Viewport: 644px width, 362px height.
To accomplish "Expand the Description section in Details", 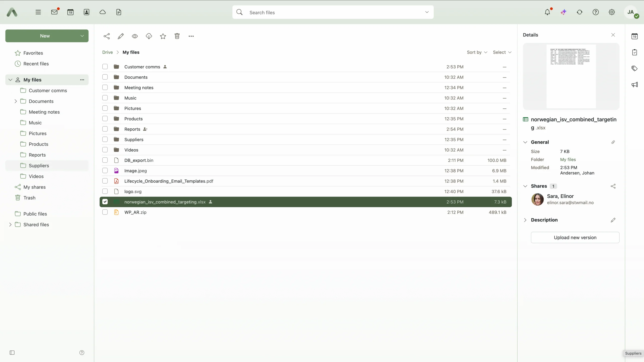I will [525, 220].
